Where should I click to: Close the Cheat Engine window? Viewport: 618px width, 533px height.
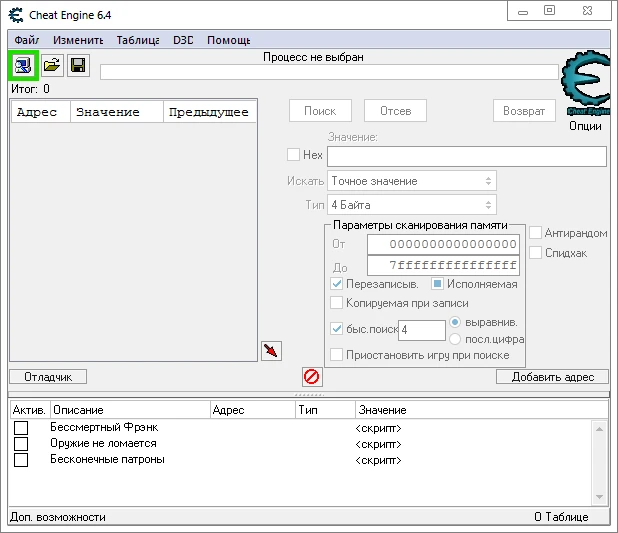click(587, 11)
